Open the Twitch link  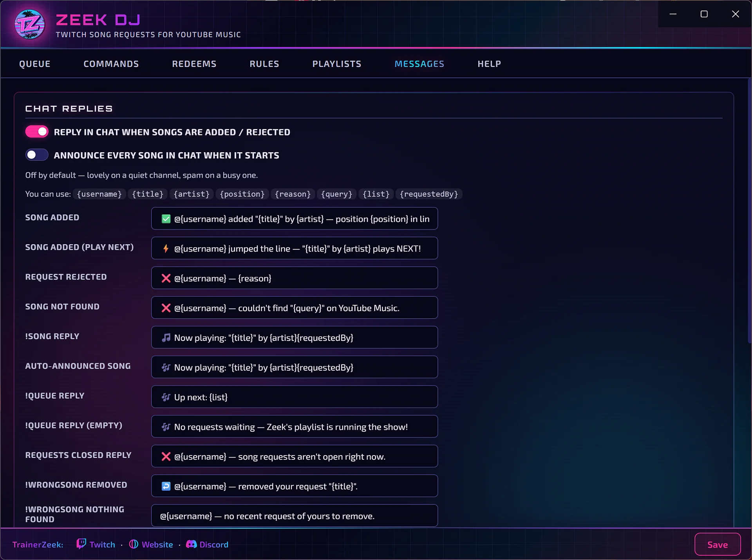[102, 544]
